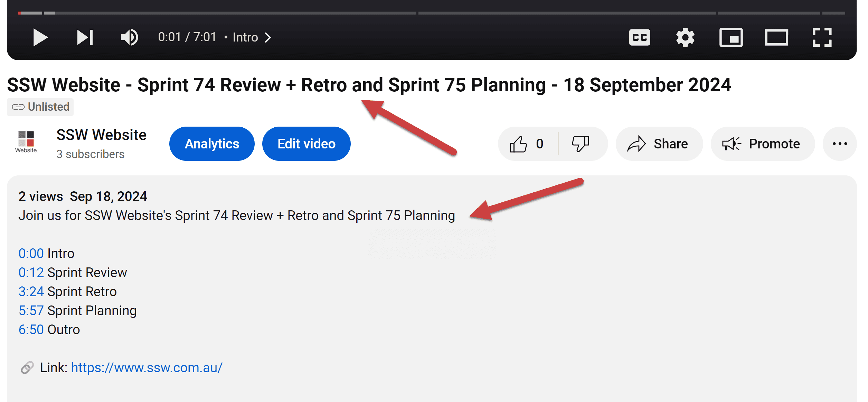This screenshot has height=402, width=868.
Task: Expand the Intro chapter chevron
Action: tap(268, 37)
